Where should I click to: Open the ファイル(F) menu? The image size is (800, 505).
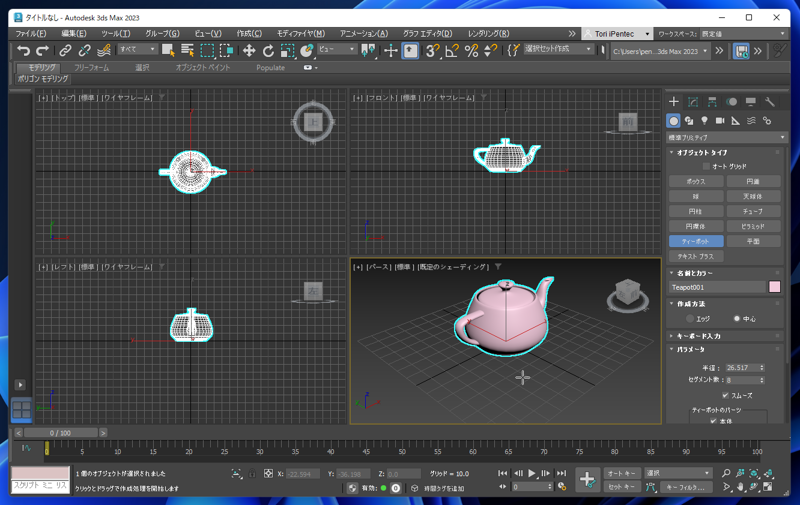pos(31,34)
